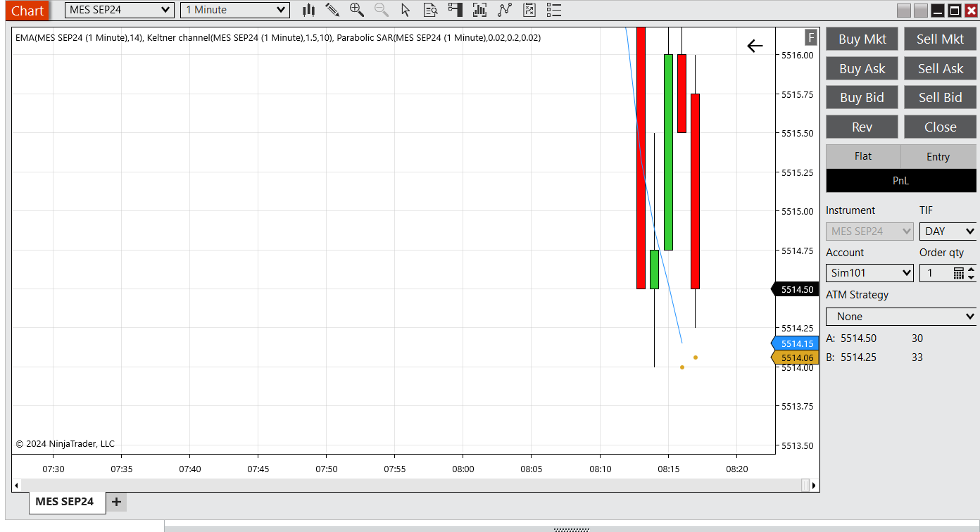This screenshot has width=980, height=532.
Task: Expand the ATM Strategy None dropdown
Action: 901,317
